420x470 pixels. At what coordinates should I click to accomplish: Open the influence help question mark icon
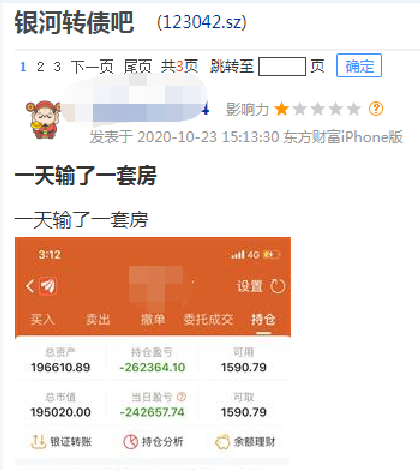[x=376, y=109]
